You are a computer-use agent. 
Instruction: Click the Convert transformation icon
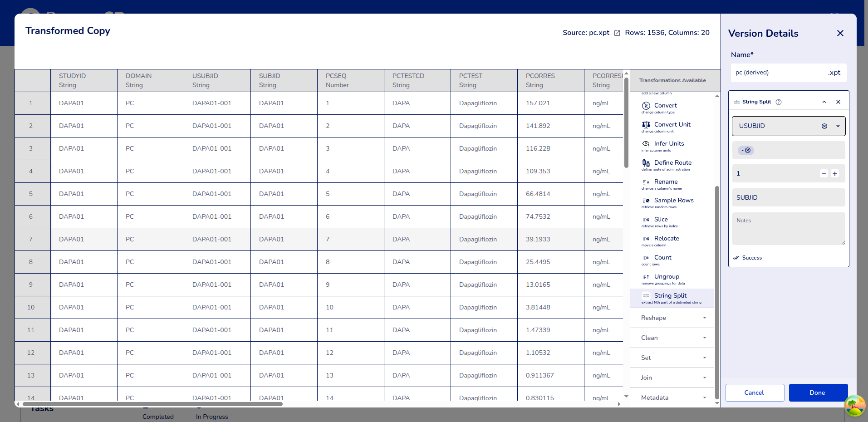(646, 106)
